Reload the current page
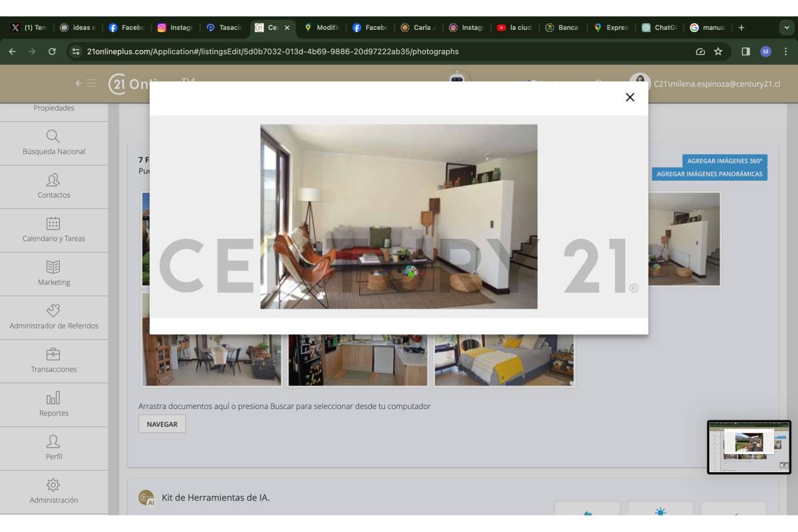798x532 pixels. [x=52, y=51]
